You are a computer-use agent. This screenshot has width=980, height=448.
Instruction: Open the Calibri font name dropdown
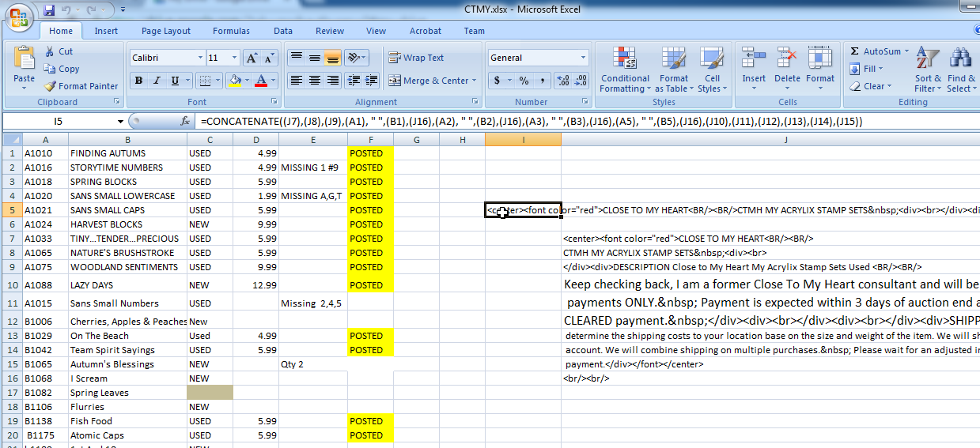(x=199, y=58)
